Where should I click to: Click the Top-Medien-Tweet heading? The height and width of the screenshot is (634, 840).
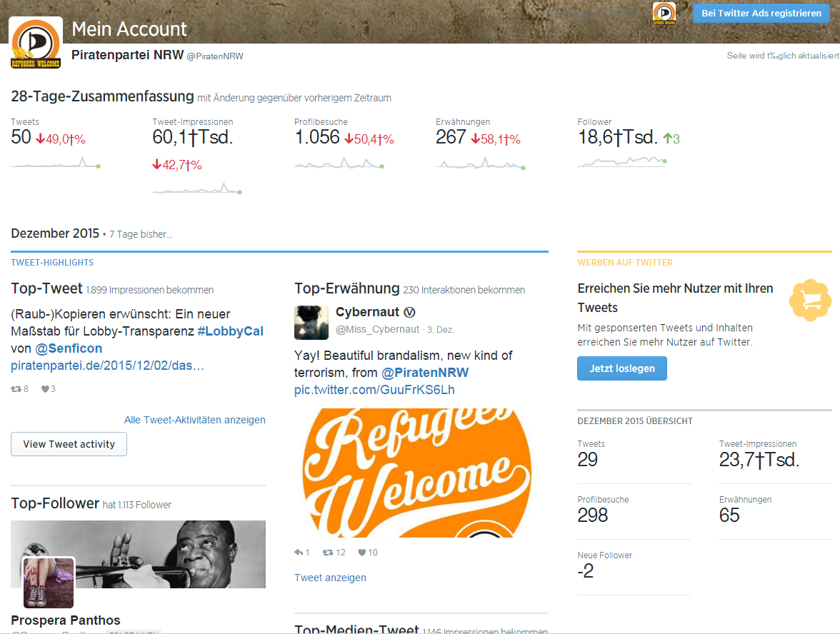pos(356,628)
